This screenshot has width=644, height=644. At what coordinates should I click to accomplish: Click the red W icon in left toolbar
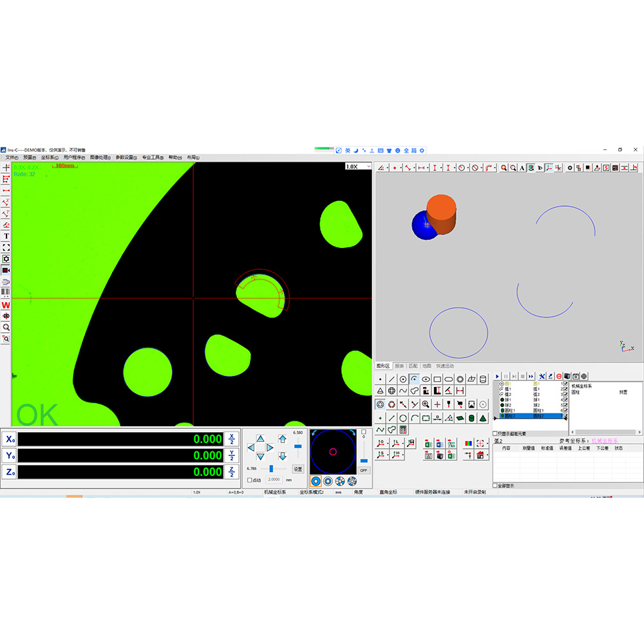pyautogui.click(x=6, y=305)
